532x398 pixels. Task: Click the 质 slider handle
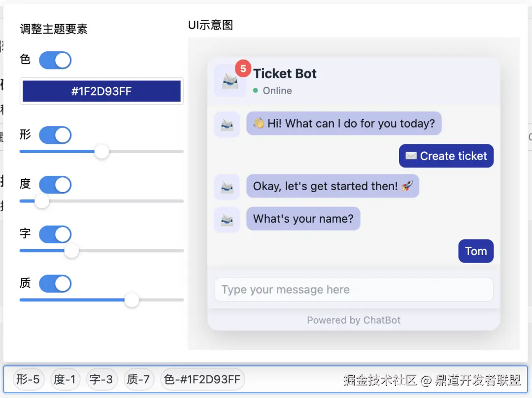point(132,300)
